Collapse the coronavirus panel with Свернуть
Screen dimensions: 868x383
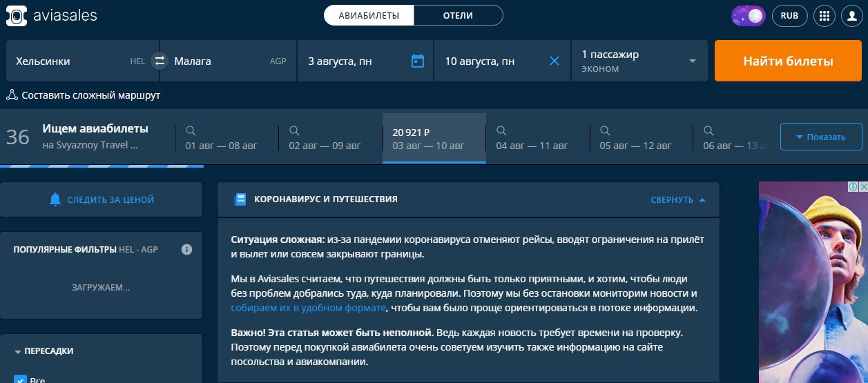click(x=678, y=199)
